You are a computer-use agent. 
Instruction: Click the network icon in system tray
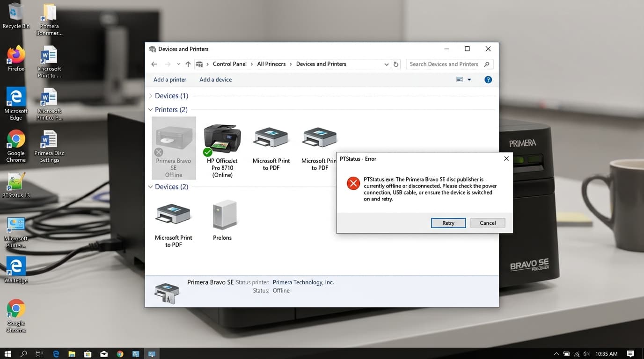tap(577, 354)
